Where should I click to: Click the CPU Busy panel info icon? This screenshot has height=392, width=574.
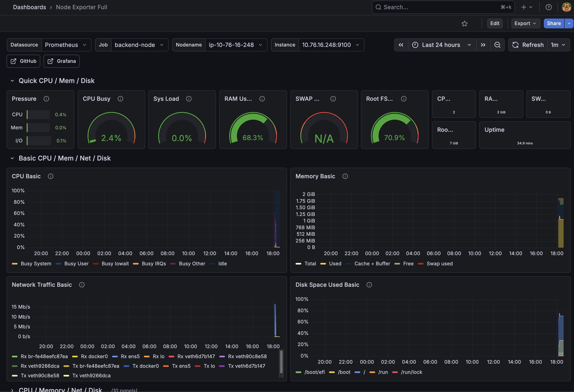120,99
